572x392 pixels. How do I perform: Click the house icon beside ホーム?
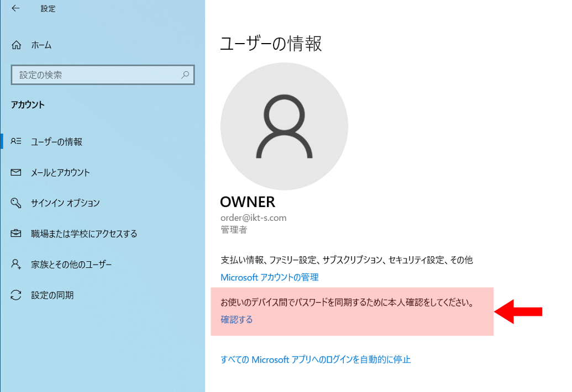pyautogui.click(x=17, y=45)
